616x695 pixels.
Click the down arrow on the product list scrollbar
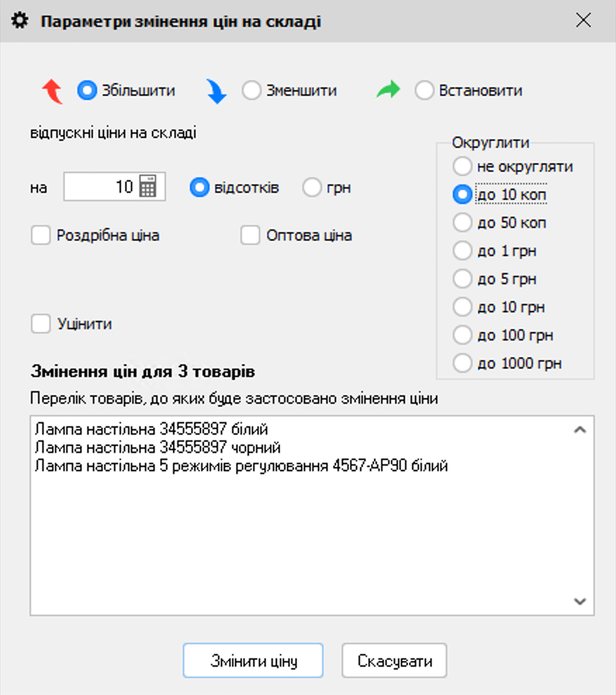click(x=579, y=601)
